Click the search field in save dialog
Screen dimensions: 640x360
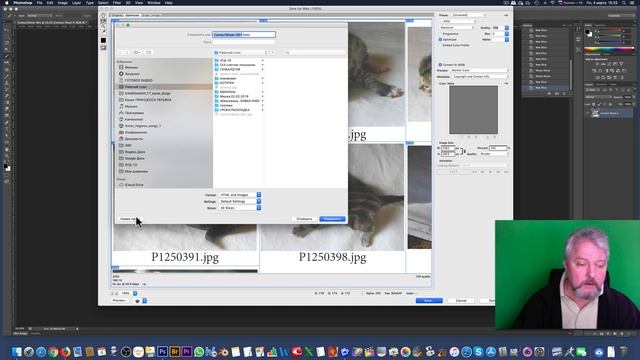tap(314, 53)
